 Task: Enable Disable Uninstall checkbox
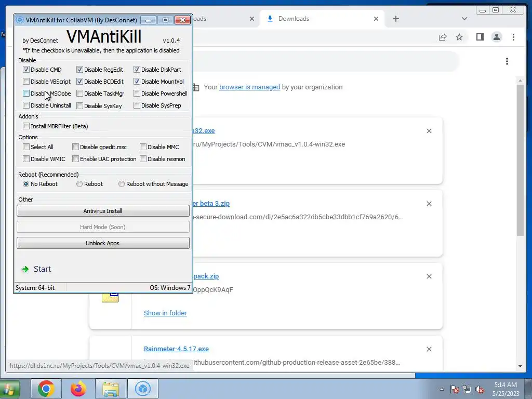pos(26,105)
